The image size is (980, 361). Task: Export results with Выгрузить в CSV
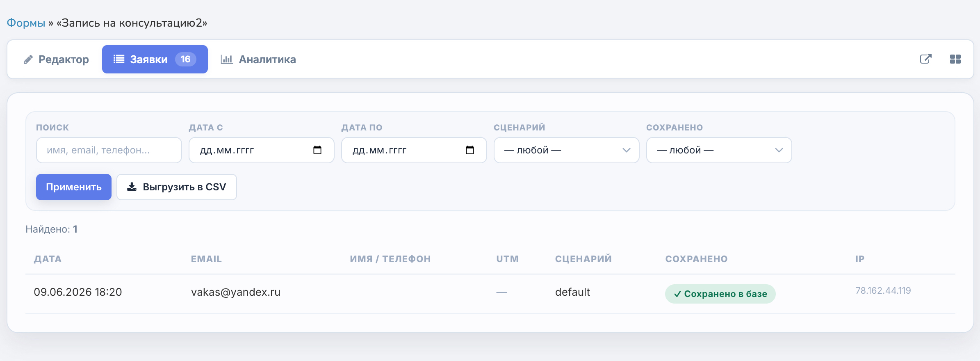click(x=177, y=187)
